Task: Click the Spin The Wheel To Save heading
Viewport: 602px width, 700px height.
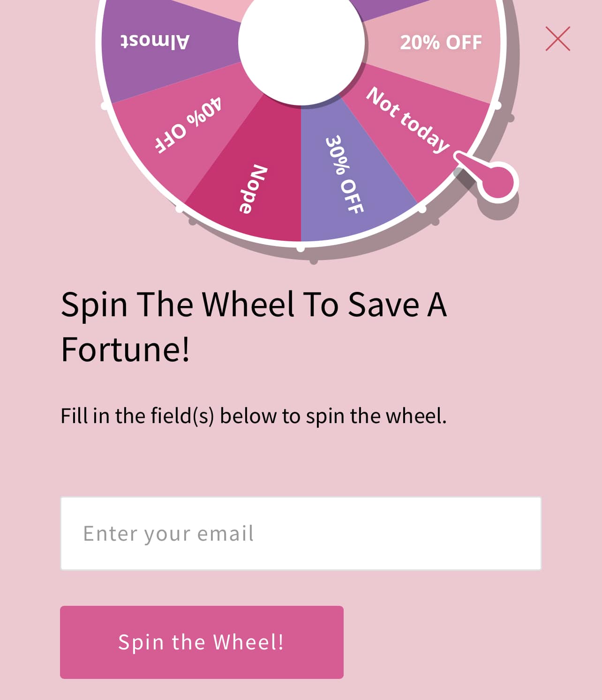Action: [254, 327]
